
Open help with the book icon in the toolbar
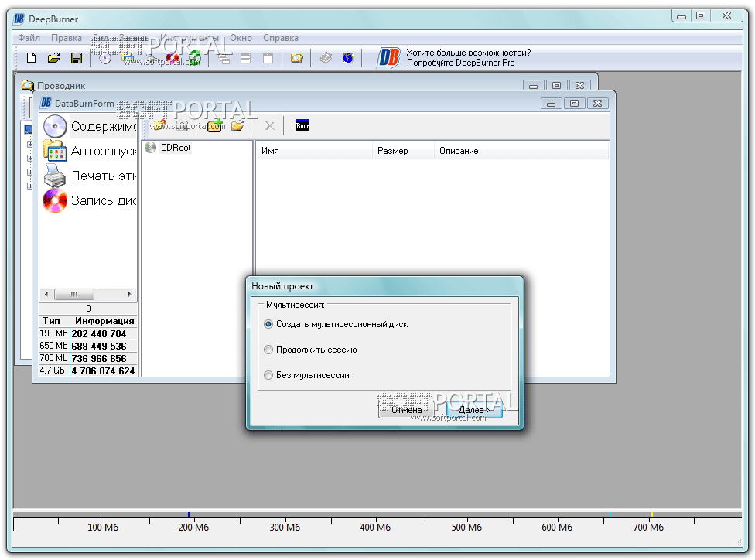[326, 58]
